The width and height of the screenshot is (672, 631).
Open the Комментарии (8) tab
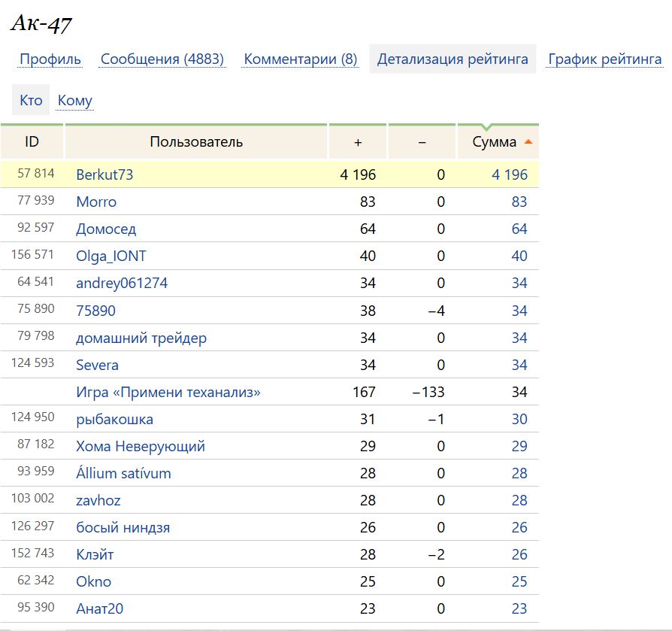(301, 59)
